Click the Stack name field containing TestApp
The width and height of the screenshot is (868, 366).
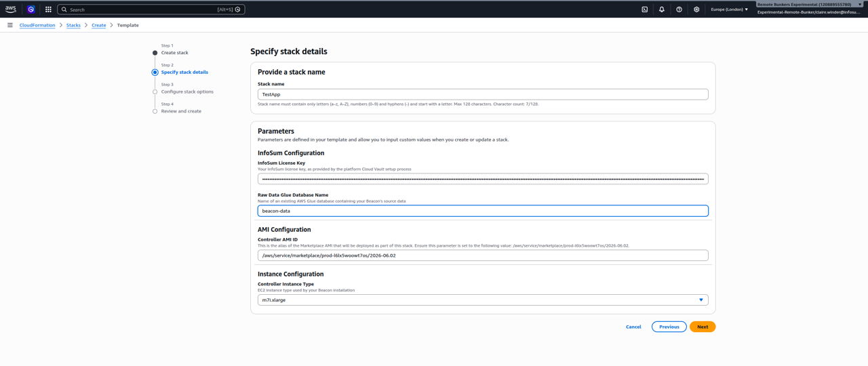tap(483, 94)
